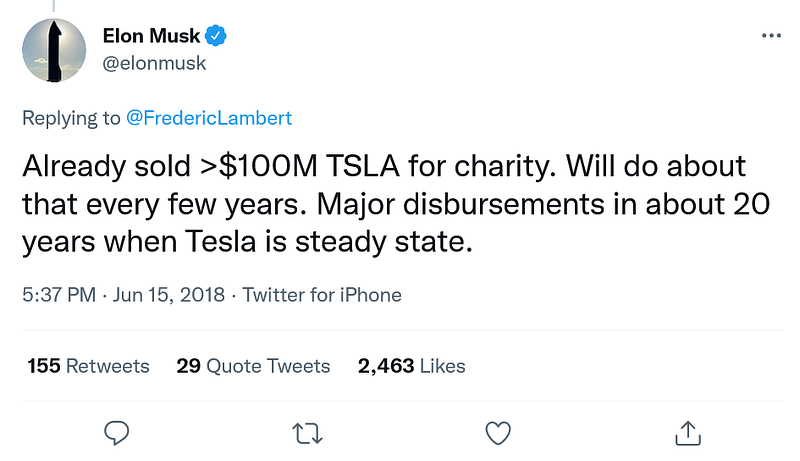
Task: Click the thread connector line above avatar
Action: [x=54, y=6]
